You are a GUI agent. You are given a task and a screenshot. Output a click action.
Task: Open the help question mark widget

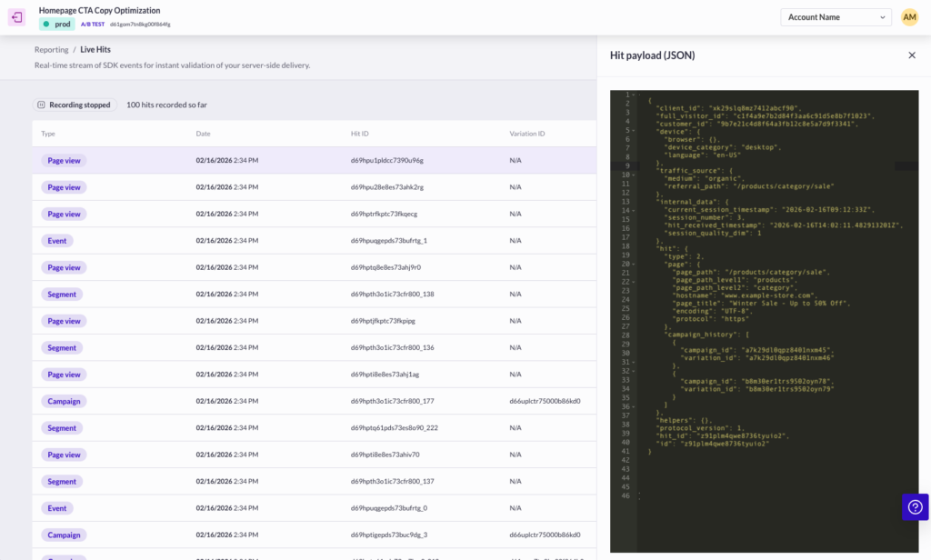[915, 507]
